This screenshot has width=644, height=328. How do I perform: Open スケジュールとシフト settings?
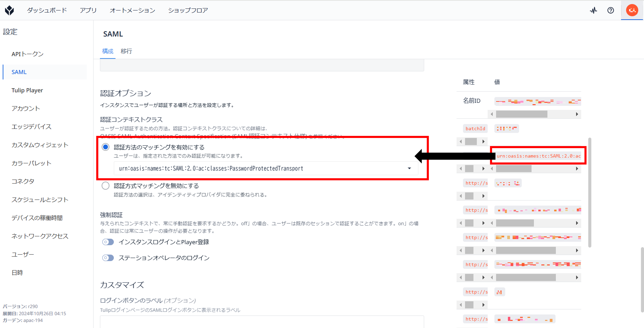[40, 199]
